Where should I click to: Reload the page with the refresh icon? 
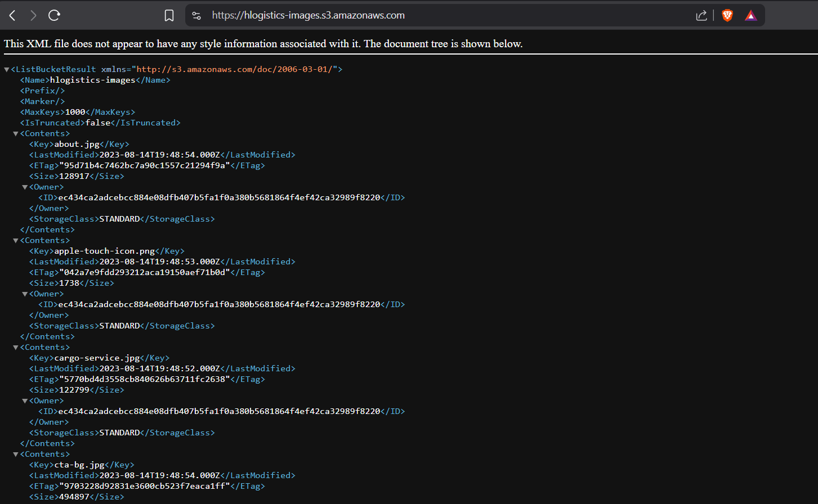(54, 16)
